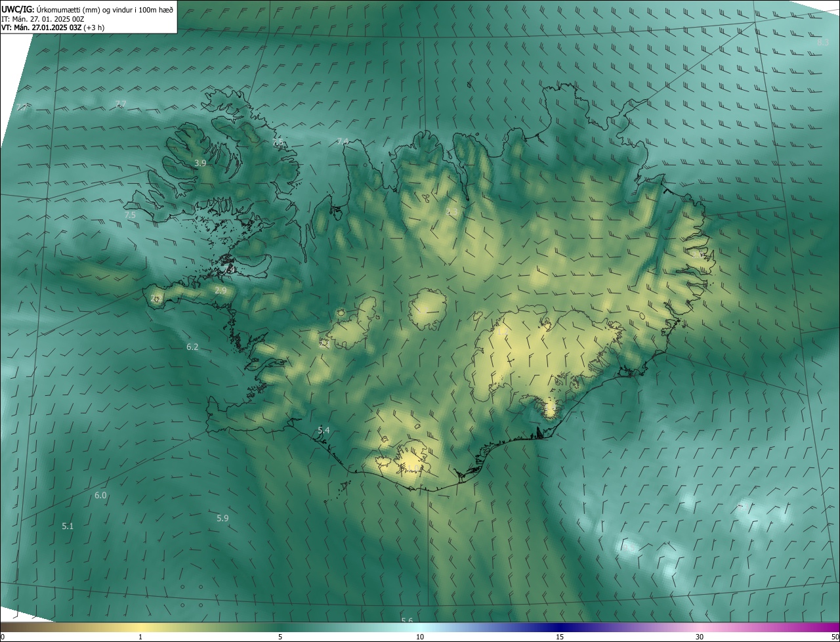The height and width of the screenshot is (642, 840).
Task: Click the 5.4 value near the south coast
Action: point(324,430)
